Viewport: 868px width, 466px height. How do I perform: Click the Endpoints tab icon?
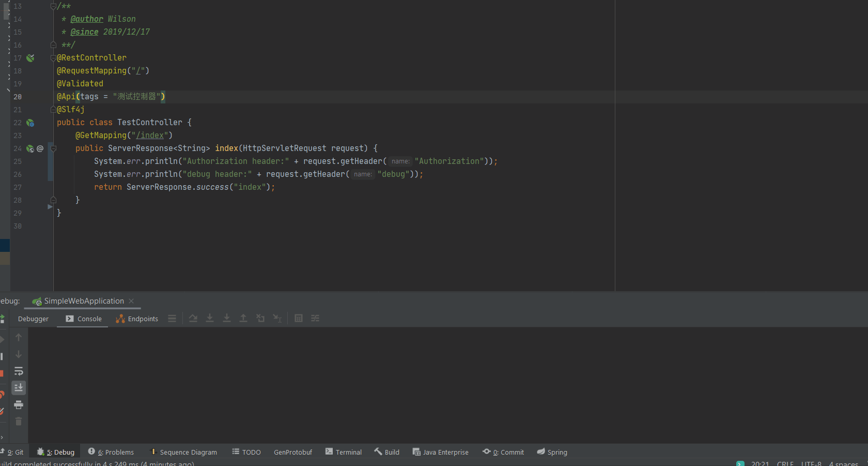(120, 319)
